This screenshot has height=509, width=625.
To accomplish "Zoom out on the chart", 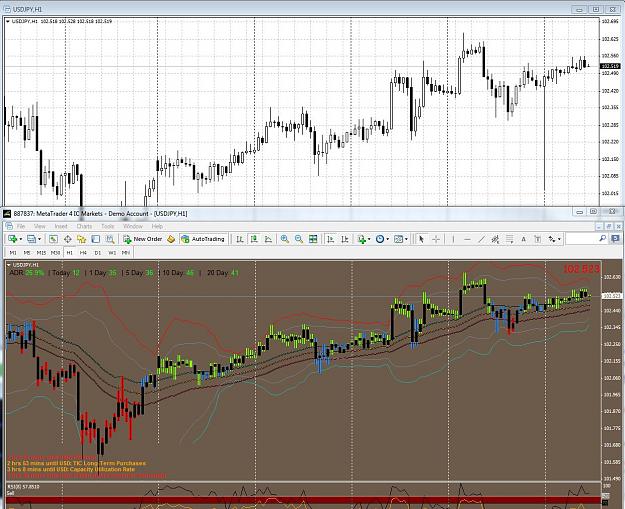I will [299, 239].
